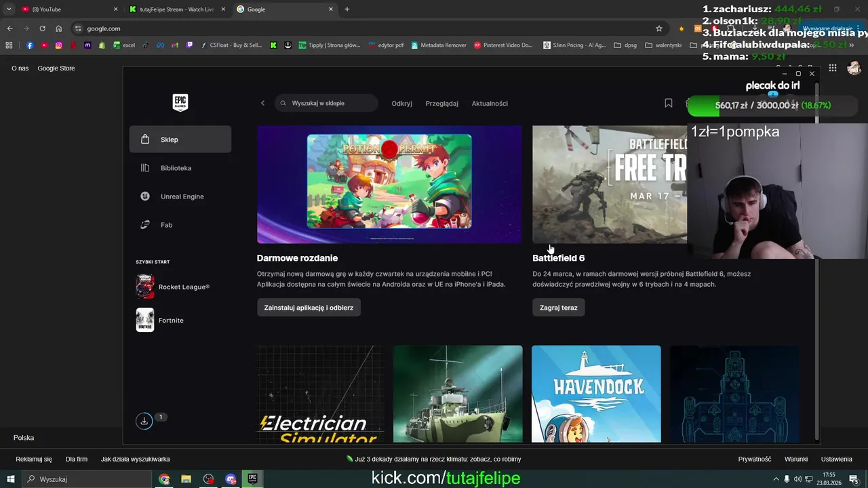
Task: Go back with the launcher back arrow
Action: [x=262, y=103]
